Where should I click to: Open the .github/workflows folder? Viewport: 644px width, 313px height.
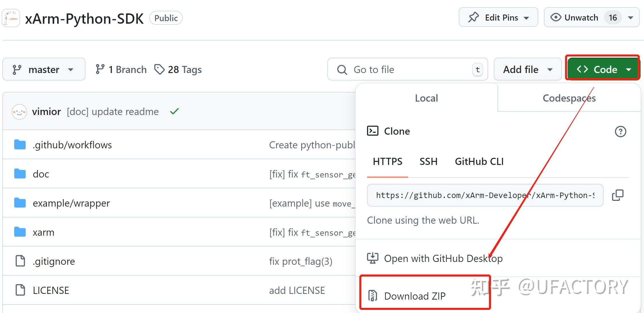click(72, 145)
